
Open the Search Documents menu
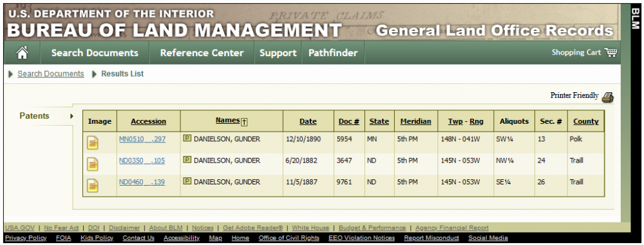click(x=95, y=53)
